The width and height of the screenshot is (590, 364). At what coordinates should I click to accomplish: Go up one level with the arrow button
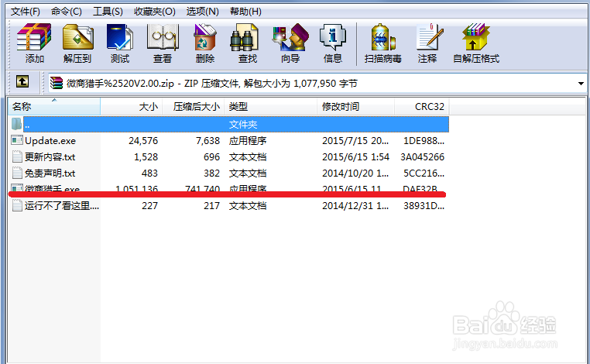22,81
